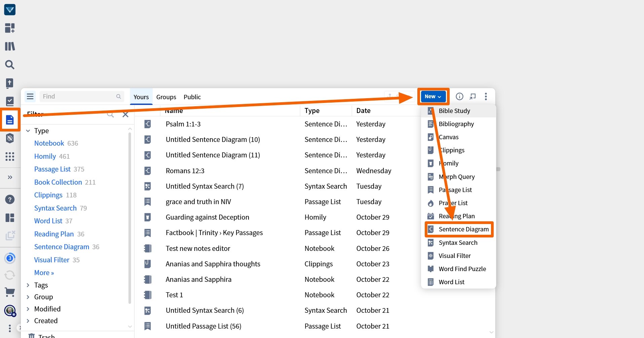Click the Test new notes editor notebook icon
Screen dimensions: 644x338
(147, 249)
